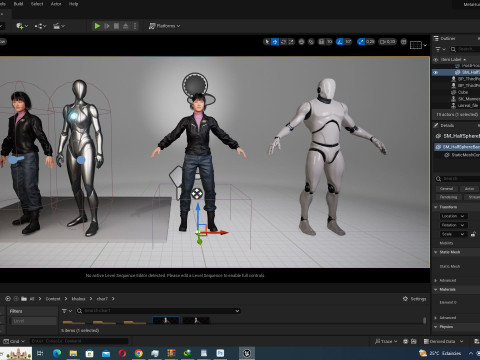The image size is (480, 360).
Task: Open the Scale dropdown in Transform
Action: pos(453,234)
